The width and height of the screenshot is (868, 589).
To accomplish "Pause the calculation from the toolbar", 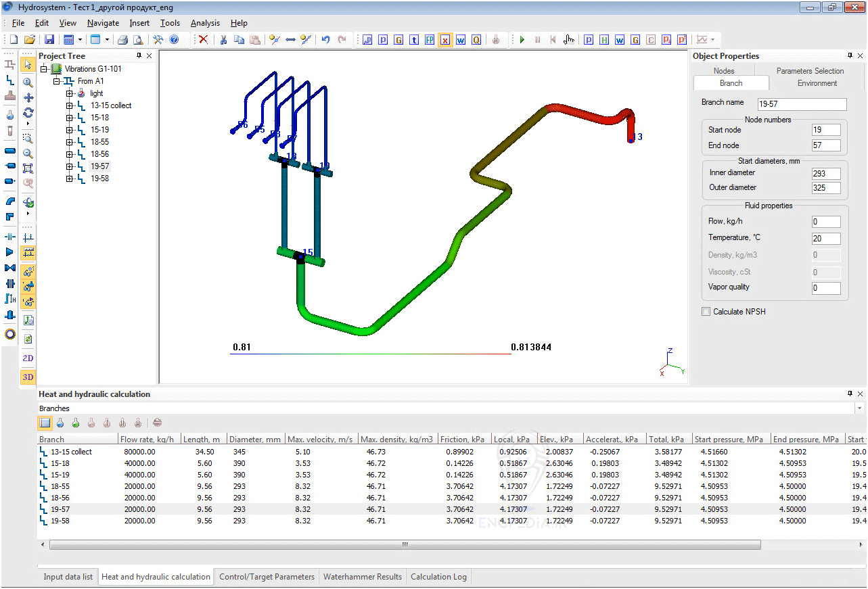I will (537, 39).
